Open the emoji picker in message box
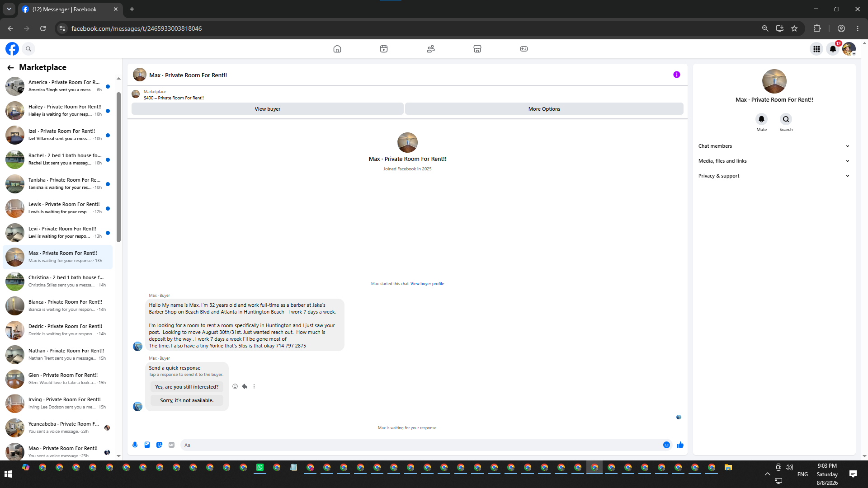The image size is (868, 488). coord(666,445)
